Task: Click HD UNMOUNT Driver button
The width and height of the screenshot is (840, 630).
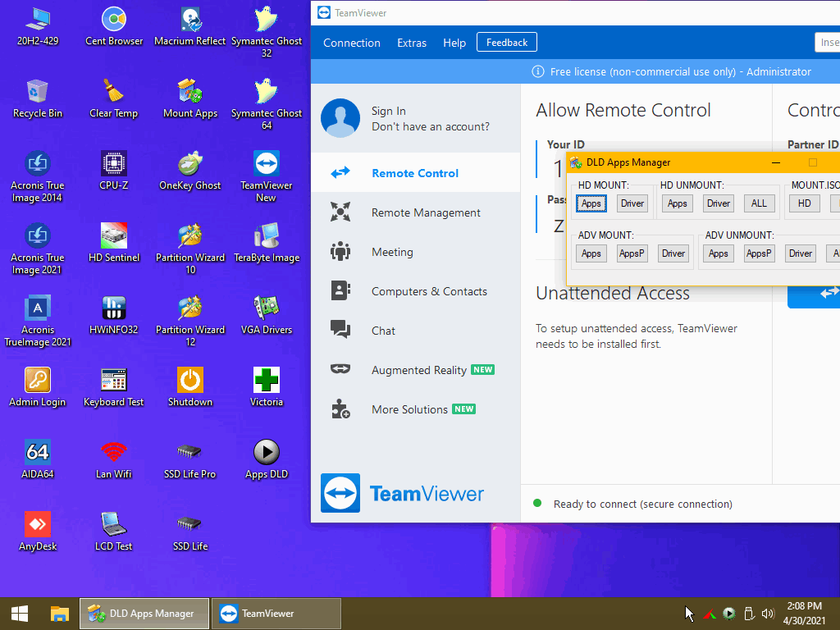Action: tap(719, 203)
